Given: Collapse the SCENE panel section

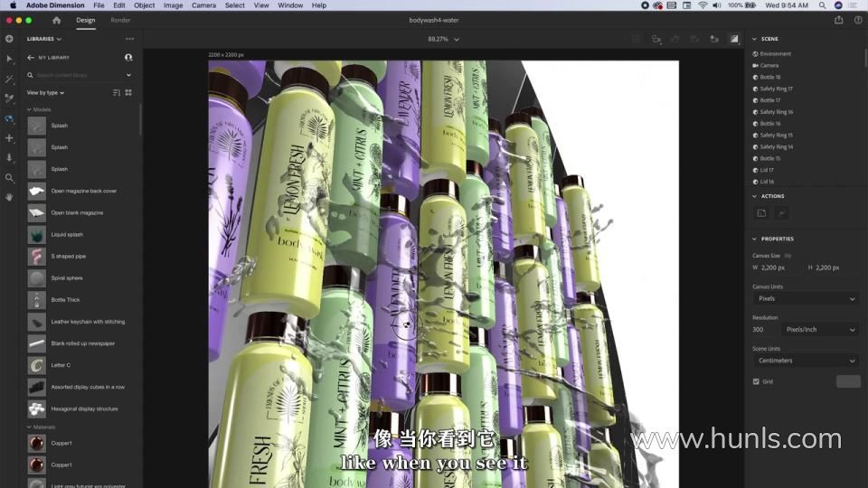Looking at the screenshot, I should click(754, 39).
